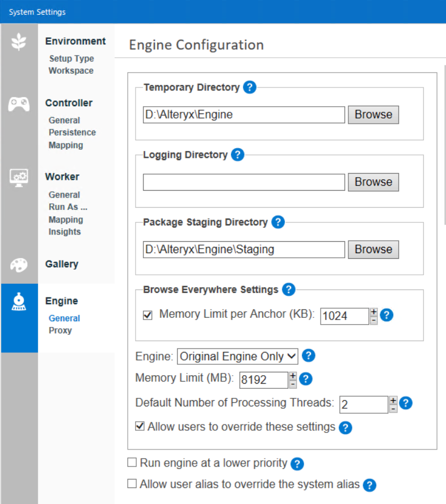Decrease Default Number of Processing Threads
The height and width of the screenshot is (504, 446).
393,409
